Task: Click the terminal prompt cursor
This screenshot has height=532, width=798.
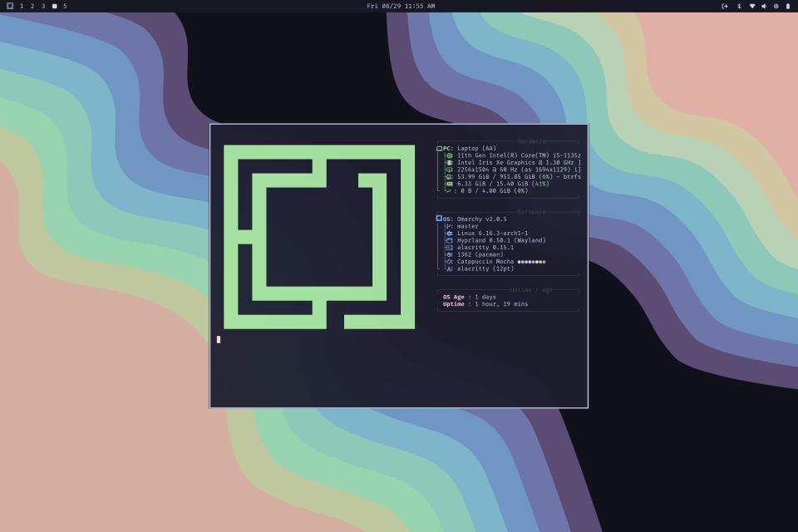Action: coord(219,339)
